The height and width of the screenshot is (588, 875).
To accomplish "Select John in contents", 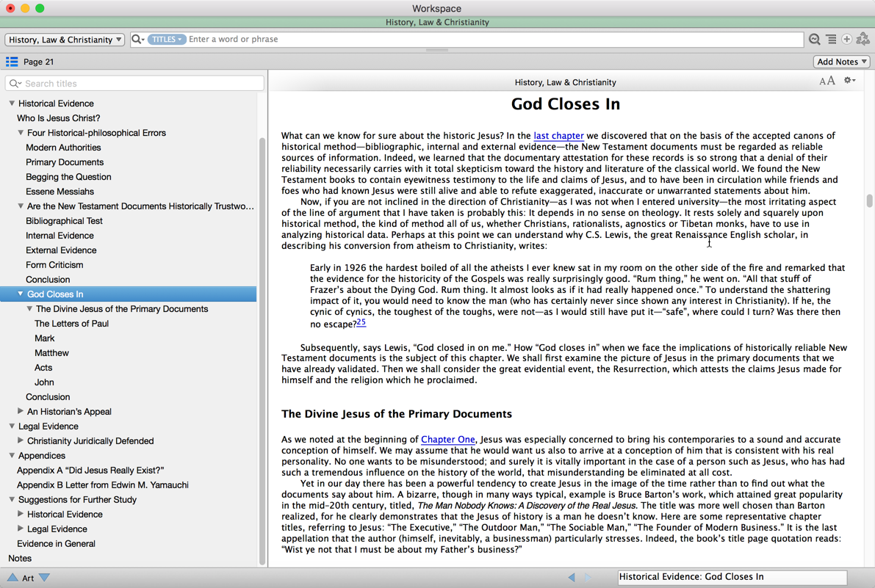I will 44,382.
